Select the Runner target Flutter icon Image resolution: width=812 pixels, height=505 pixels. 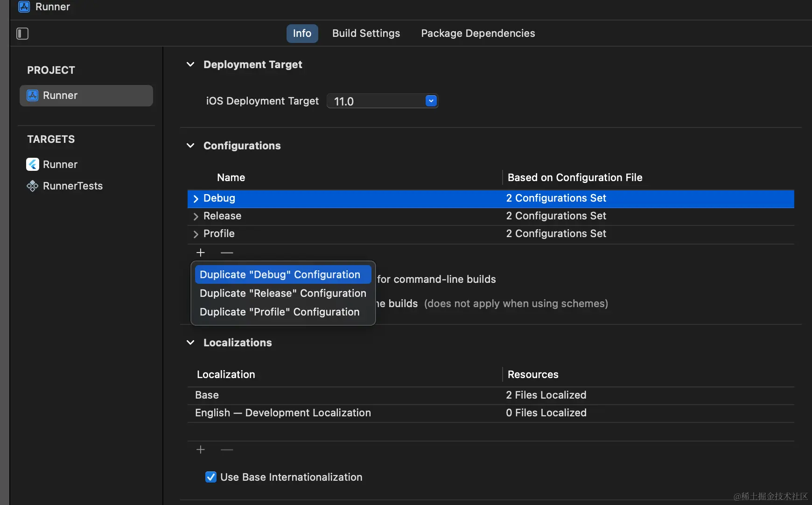click(x=32, y=164)
